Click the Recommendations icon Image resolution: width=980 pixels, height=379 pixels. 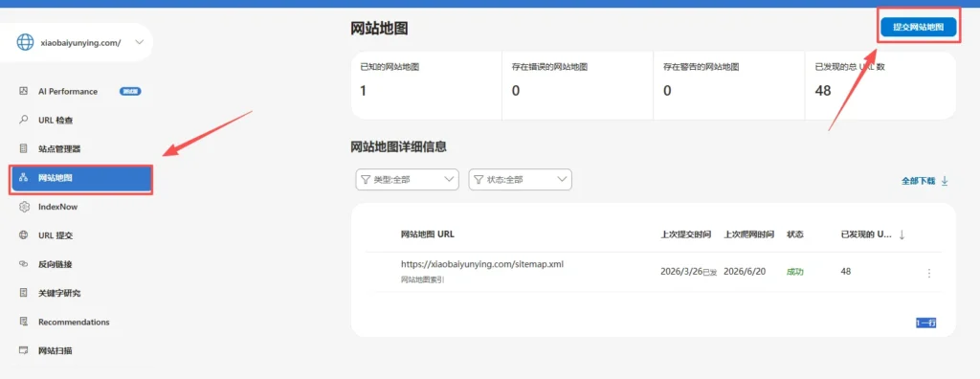[24, 322]
